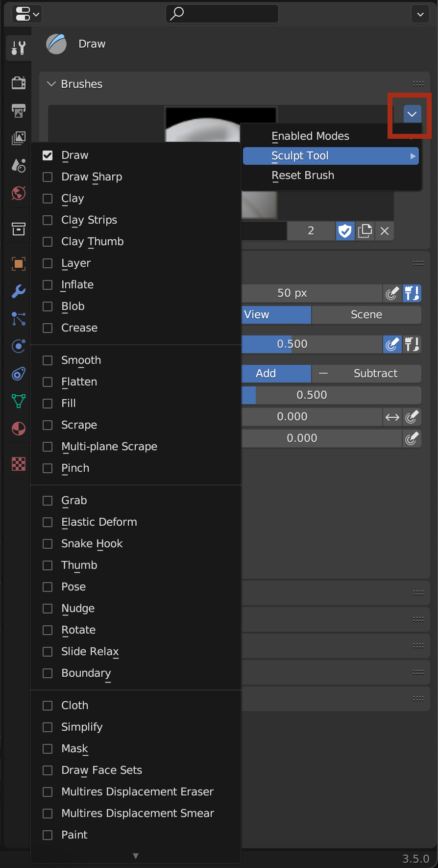This screenshot has height=868, width=438.
Task: Open the editor type dropdown
Action: 26,14
